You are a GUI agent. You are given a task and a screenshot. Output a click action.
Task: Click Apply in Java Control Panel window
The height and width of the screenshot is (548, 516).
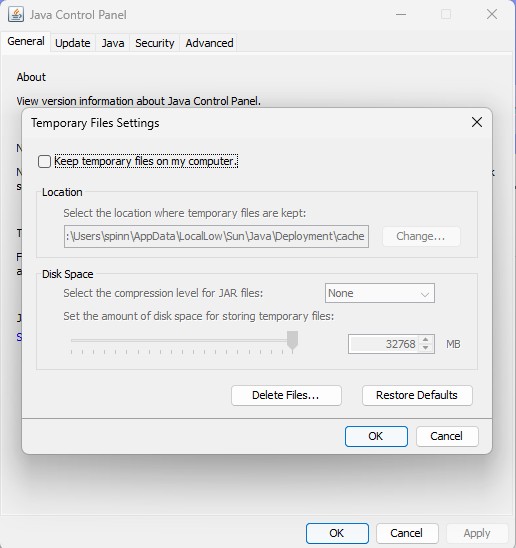click(477, 533)
